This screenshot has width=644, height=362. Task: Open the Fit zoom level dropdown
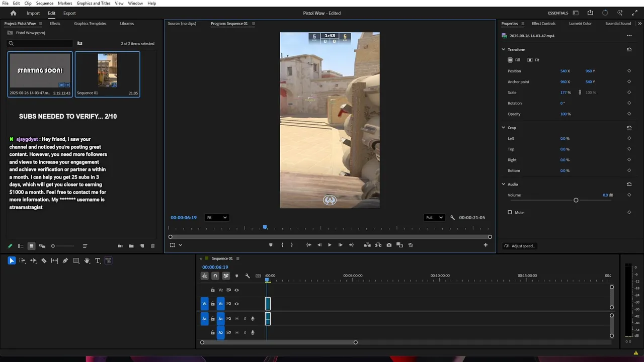(x=217, y=218)
